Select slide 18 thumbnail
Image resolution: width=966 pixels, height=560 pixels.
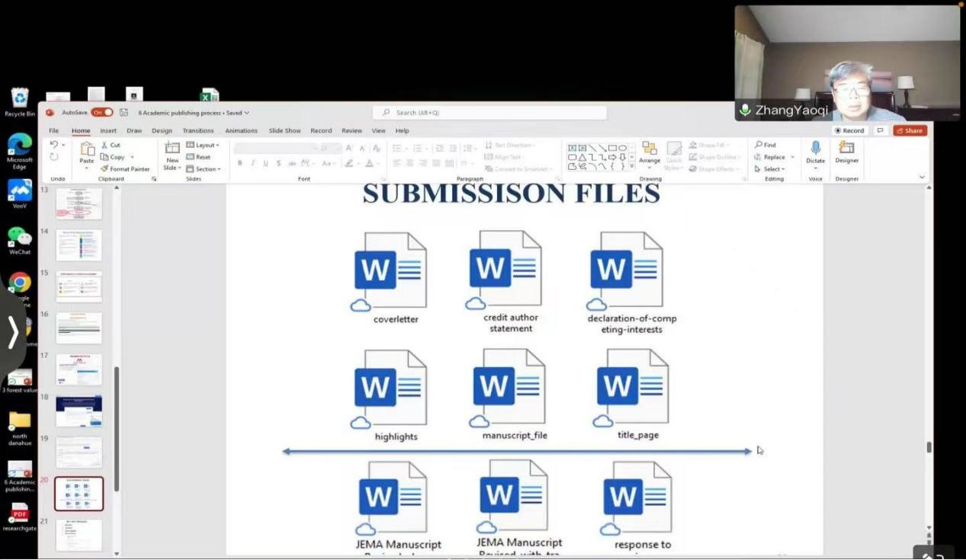(x=79, y=411)
